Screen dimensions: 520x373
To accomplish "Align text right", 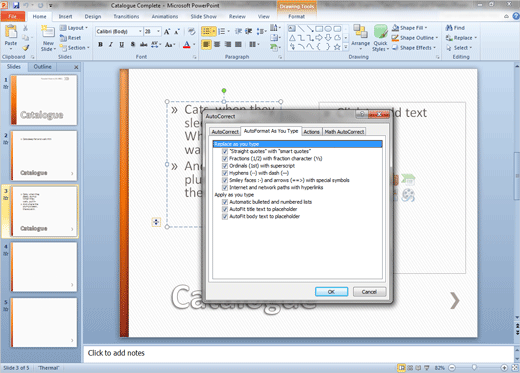I will (228, 44).
